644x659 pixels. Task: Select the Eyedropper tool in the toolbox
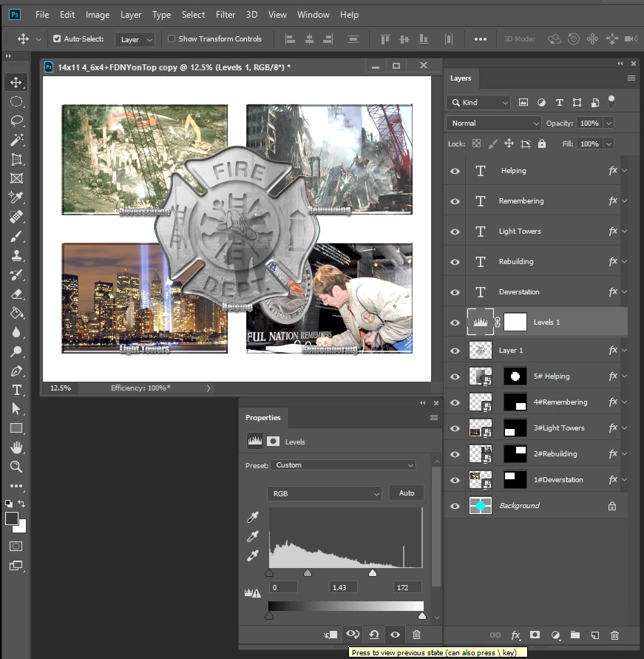16,197
